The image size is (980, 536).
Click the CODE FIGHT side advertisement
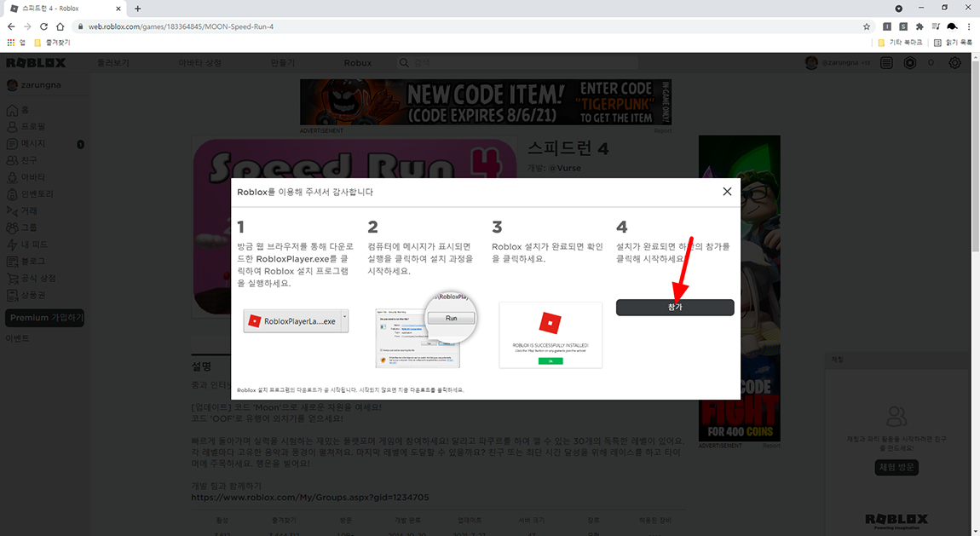point(740,289)
